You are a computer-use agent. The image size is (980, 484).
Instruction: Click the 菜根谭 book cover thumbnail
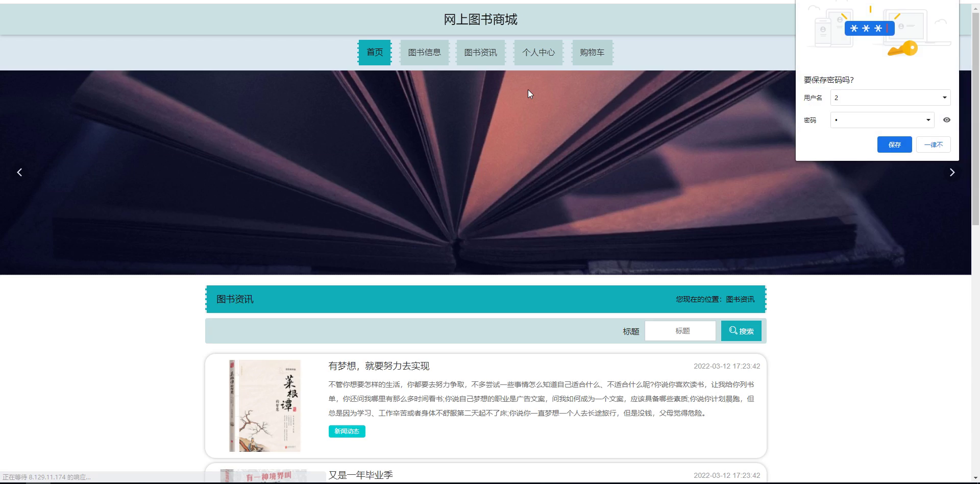point(265,406)
